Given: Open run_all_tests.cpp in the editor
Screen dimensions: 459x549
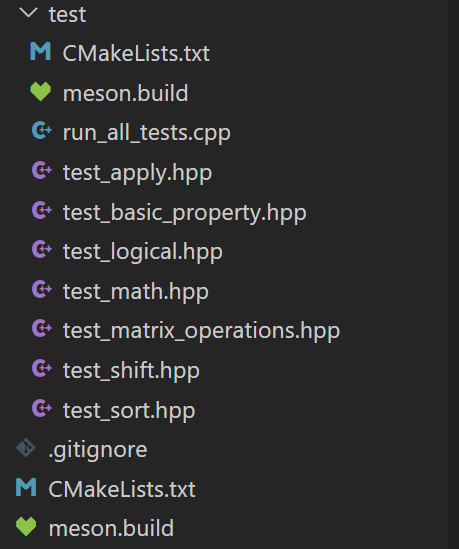Looking at the screenshot, I should tap(147, 133).
